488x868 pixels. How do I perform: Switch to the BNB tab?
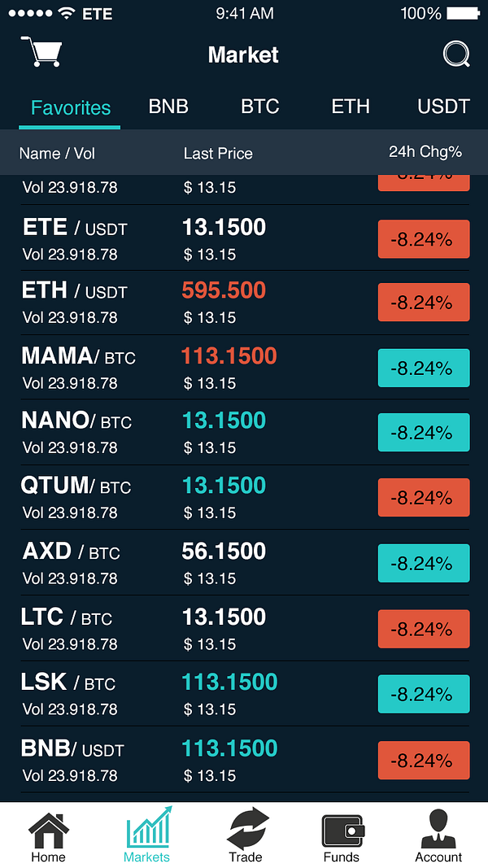coord(168,107)
